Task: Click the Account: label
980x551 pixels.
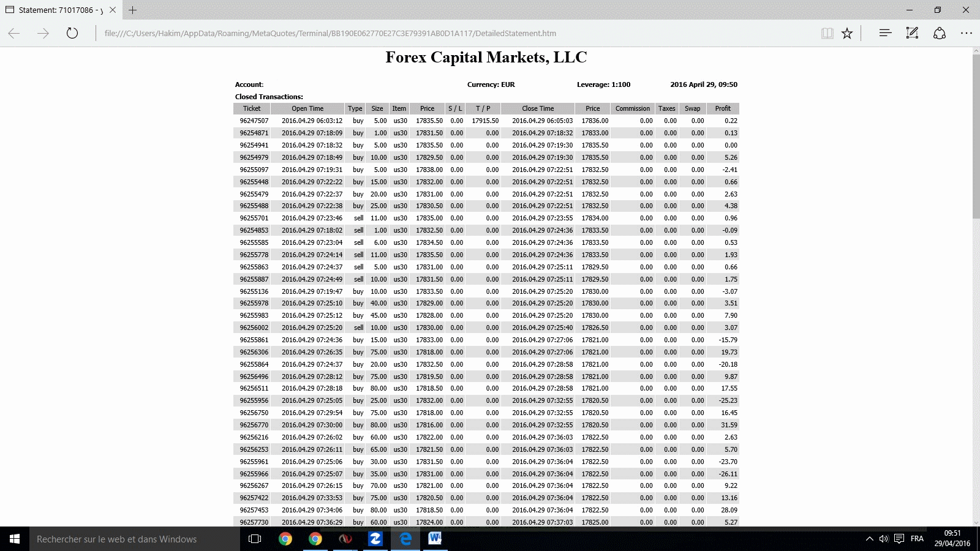Action: 249,84
